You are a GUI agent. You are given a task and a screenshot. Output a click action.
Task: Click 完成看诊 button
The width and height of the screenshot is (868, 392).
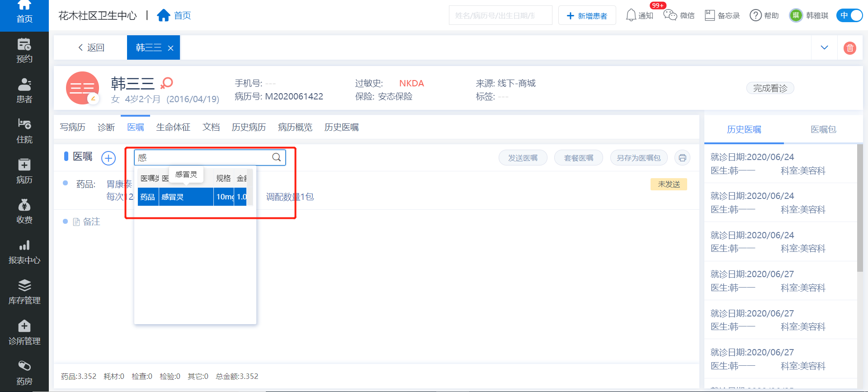[x=770, y=88]
